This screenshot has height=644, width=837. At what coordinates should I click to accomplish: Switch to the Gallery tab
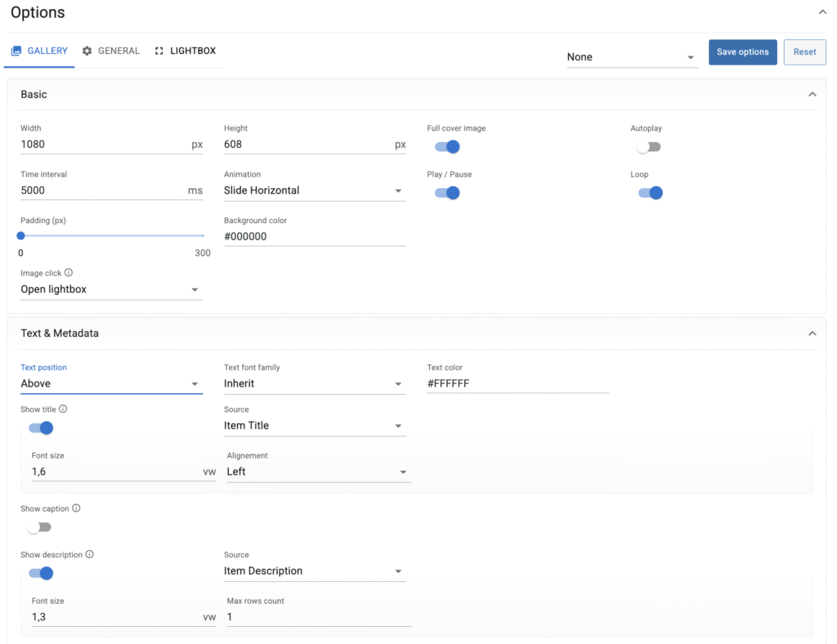coord(39,51)
